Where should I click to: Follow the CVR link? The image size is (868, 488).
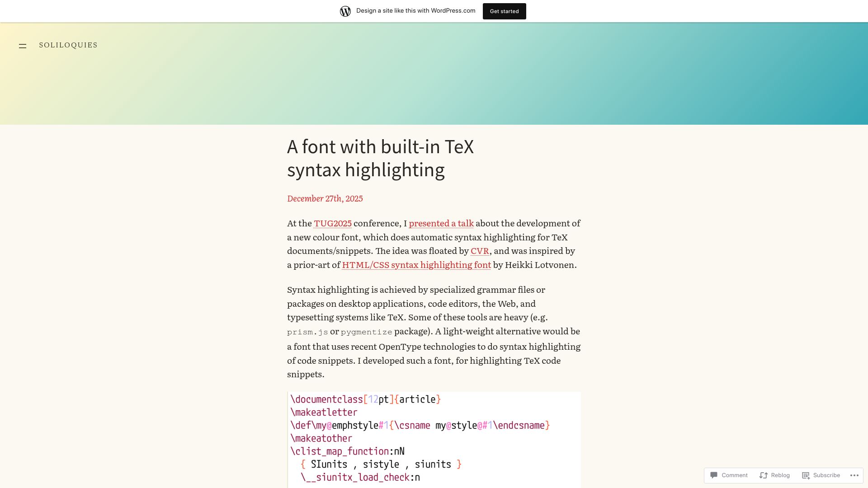[480, 251]
